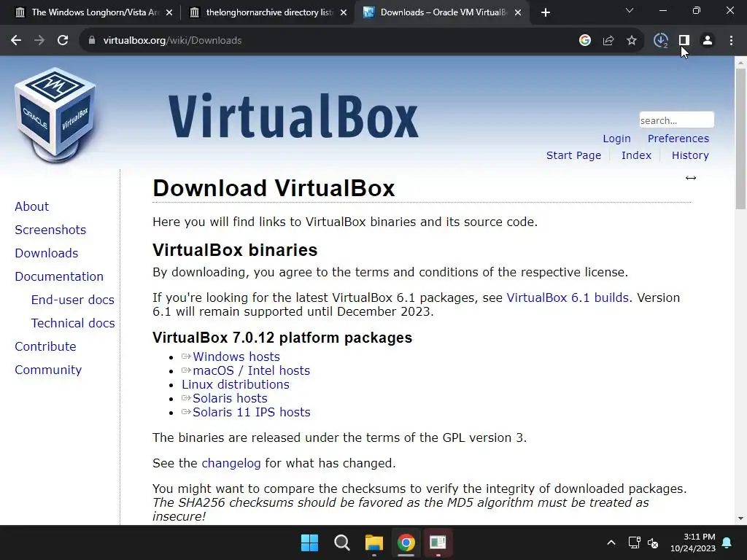
Task: Click the VirtualBox cube logo
Action: (55, 114)
